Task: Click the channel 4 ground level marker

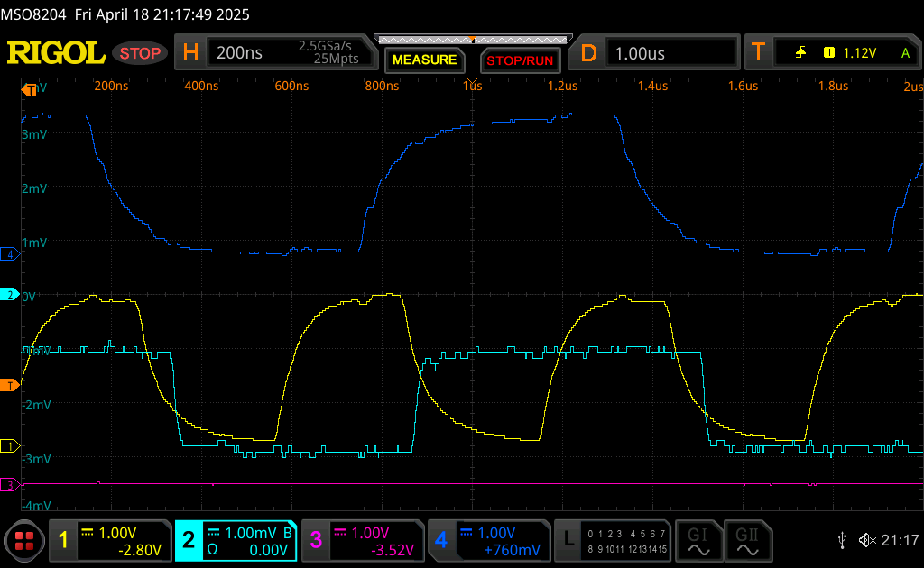Action: 10,255
